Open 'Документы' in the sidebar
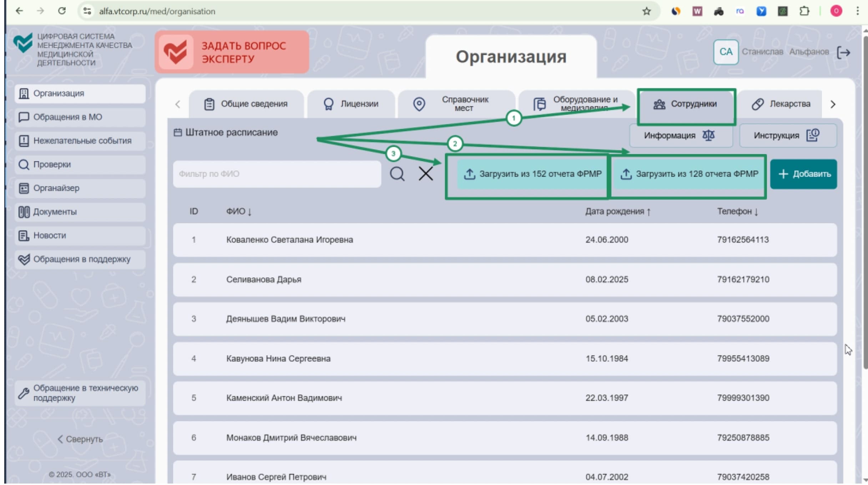The height and width of the screenshot is (485, 868). (x=80, y=212)
